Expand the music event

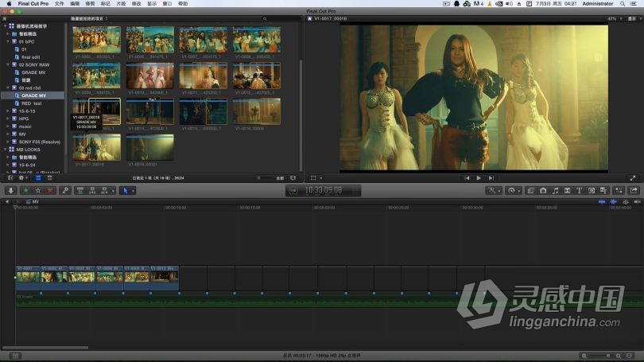pyautogui.click(x=8, y=127)
